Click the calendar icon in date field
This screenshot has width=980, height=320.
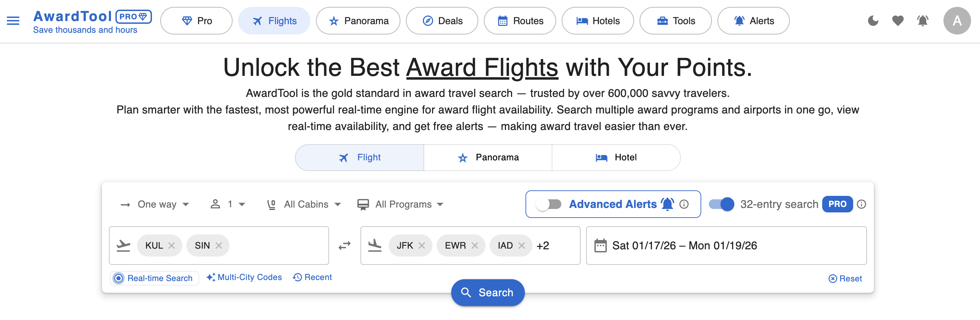coord(600,246)
